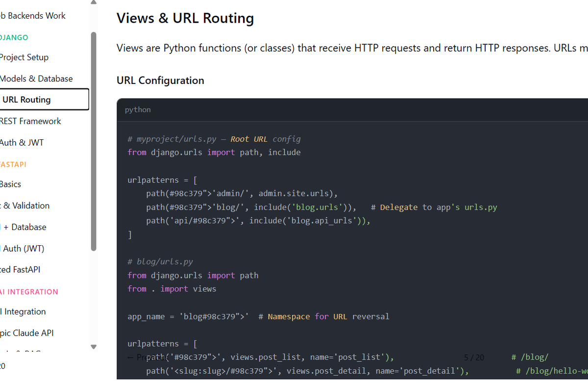588x387 pixels.
Task: Click the 'Delegate to app's urls.py' comment
Action: point(434,207)
